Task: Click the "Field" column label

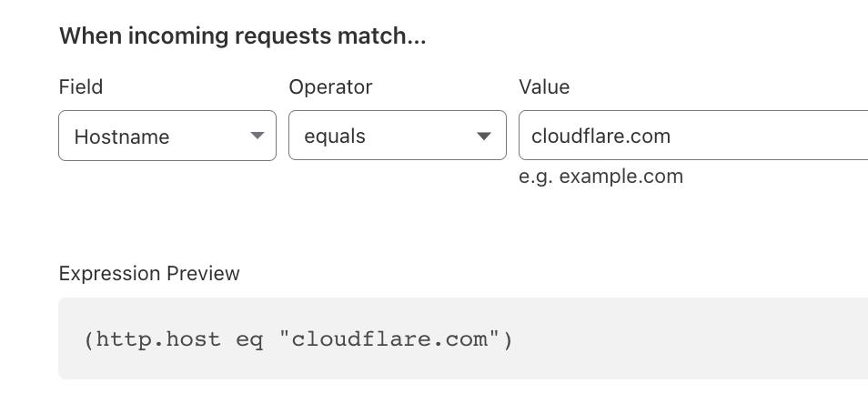Action: click(81, 87)
